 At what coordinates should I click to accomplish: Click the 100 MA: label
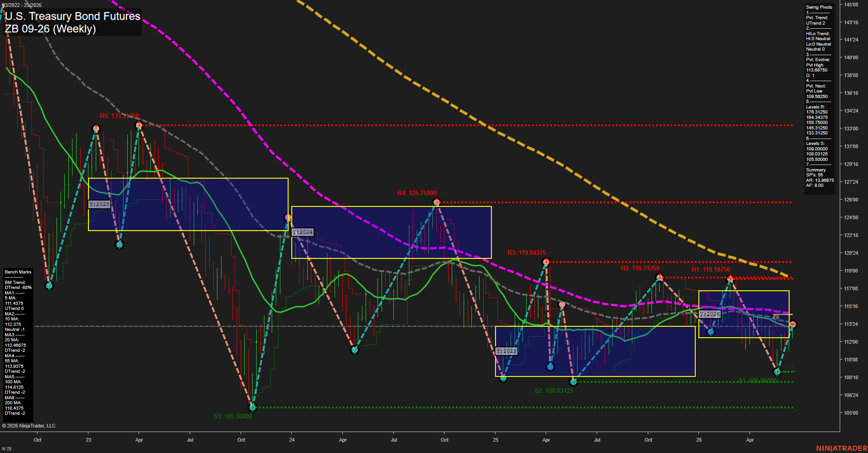coord(13,382)
